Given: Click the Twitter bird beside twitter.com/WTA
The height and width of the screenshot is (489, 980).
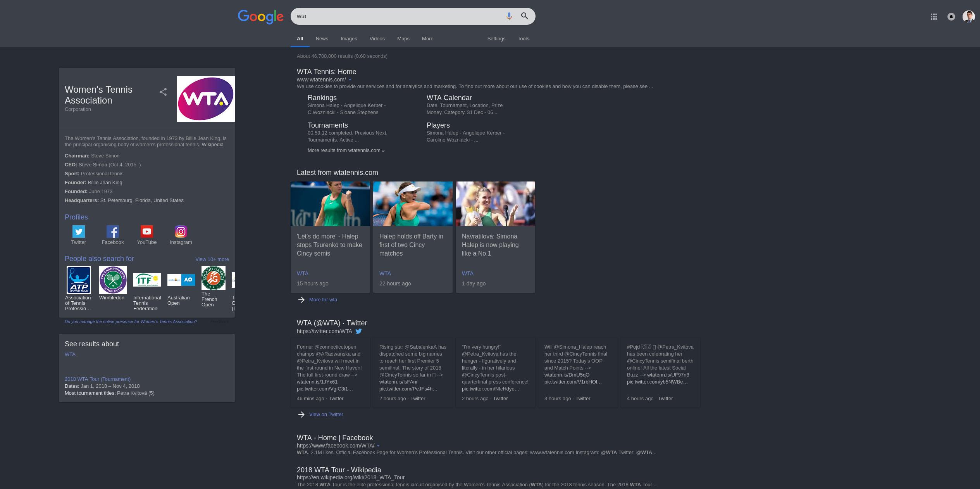Looking at the screenshot, I should point(359,331).
